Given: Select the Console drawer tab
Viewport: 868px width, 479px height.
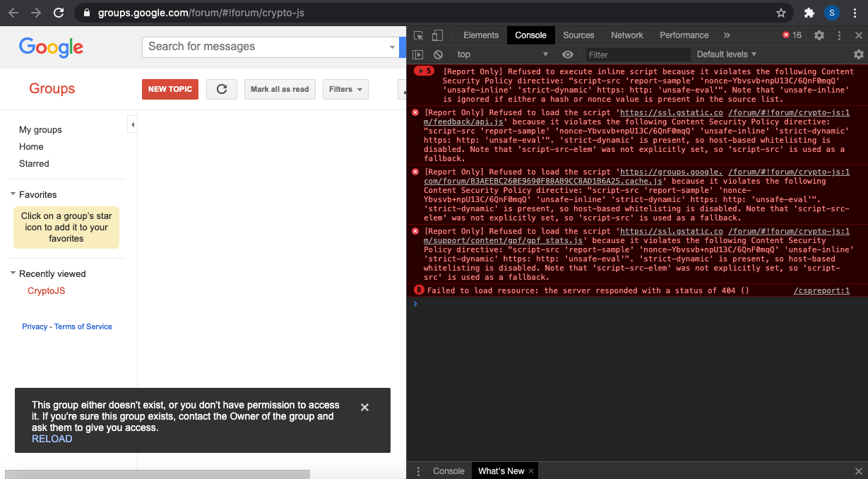Looking at the screenshot, I should [448, 471].
